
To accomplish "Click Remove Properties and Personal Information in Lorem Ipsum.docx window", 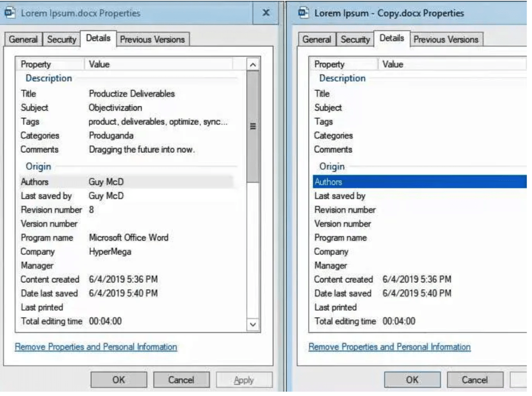I will tap(96, 347).
